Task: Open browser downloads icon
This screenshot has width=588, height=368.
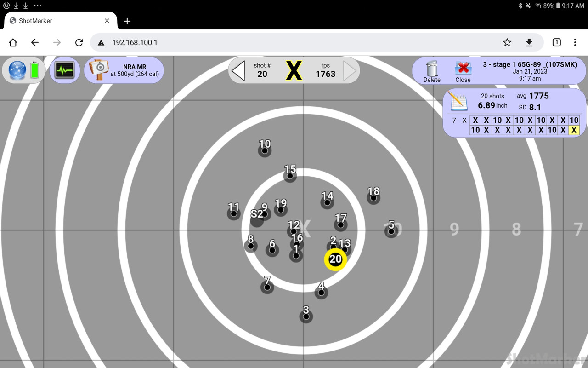Action: pos(529,42)
